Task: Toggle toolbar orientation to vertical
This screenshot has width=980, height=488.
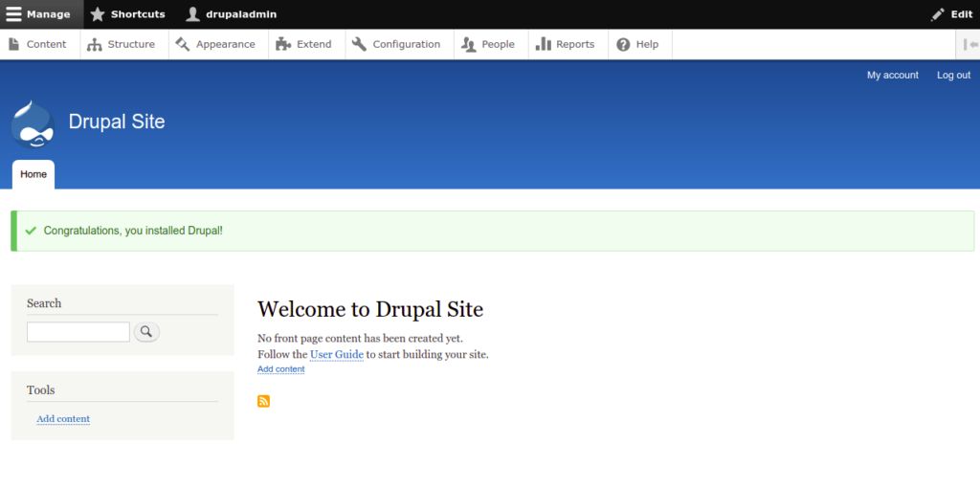Action: [969, 44]
